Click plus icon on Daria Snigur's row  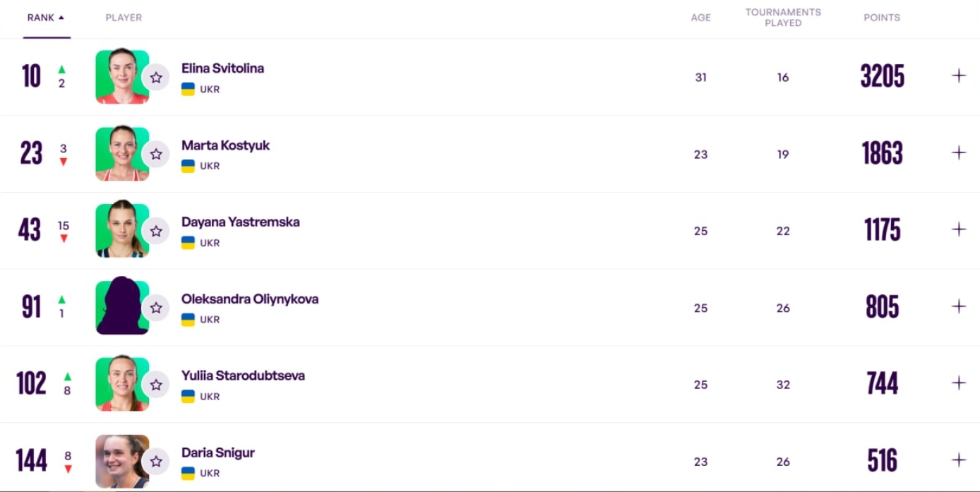tap(959, 460)
